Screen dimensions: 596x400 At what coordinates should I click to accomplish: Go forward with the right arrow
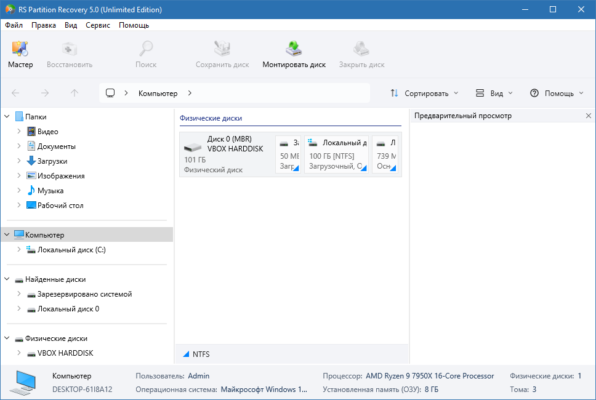(x=45, y=93)
